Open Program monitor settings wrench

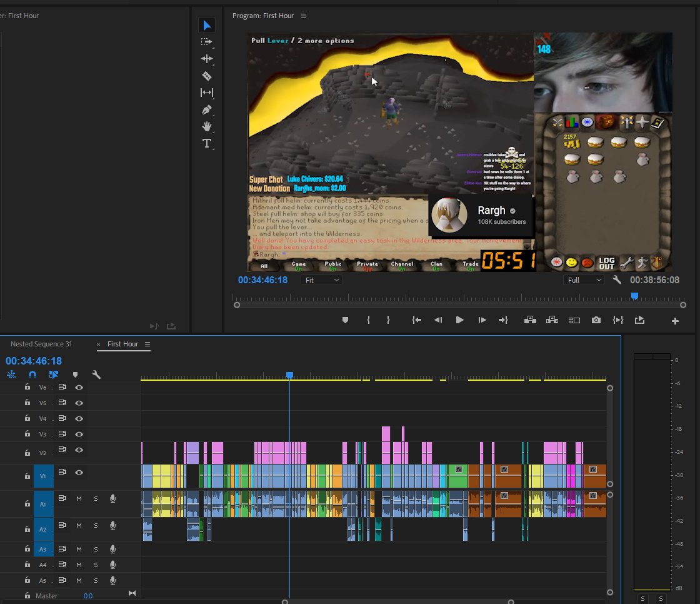coord(617,279)
